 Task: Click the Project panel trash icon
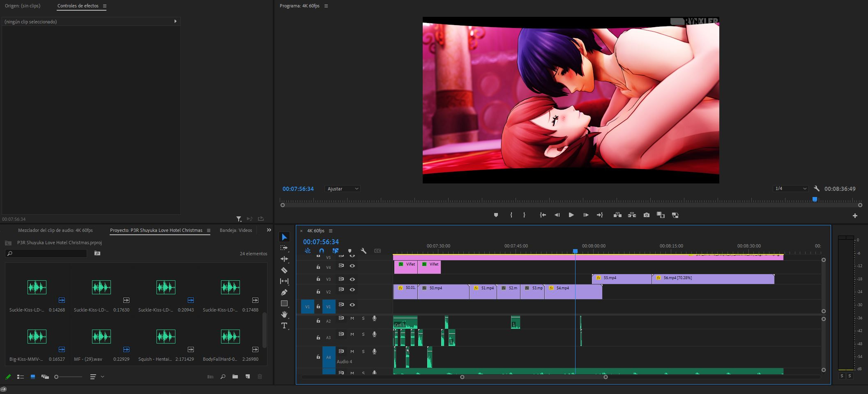(x=260, y=377)
